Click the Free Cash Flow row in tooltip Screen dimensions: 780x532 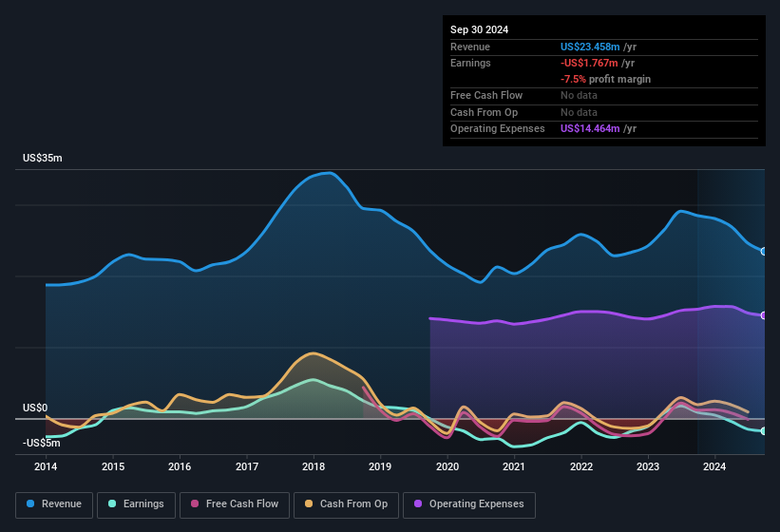604,95
